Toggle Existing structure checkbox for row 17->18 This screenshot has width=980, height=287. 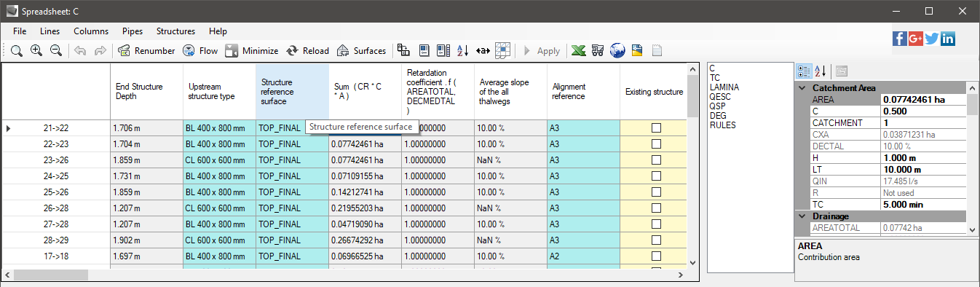click(656, 256)
